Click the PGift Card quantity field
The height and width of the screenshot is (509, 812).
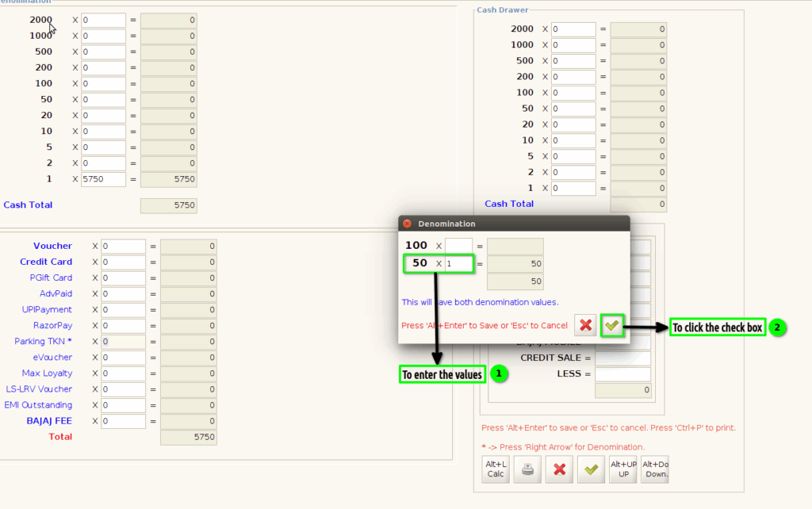click(123, 278)
